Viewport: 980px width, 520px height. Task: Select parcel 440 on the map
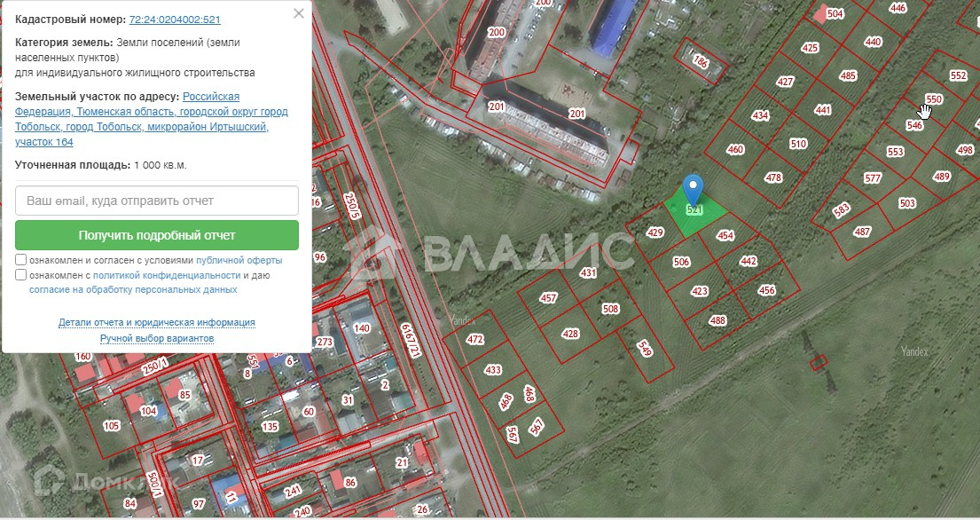873,42
